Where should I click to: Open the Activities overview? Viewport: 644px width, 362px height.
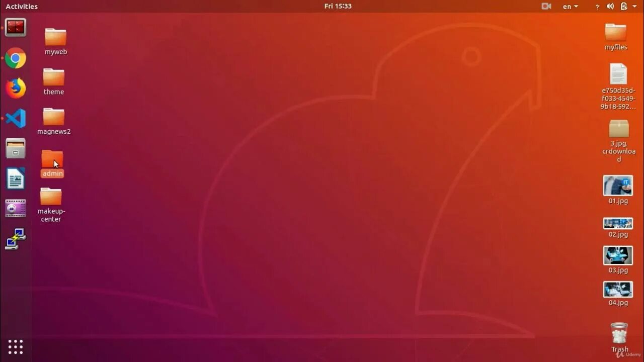tap(22, 7)
